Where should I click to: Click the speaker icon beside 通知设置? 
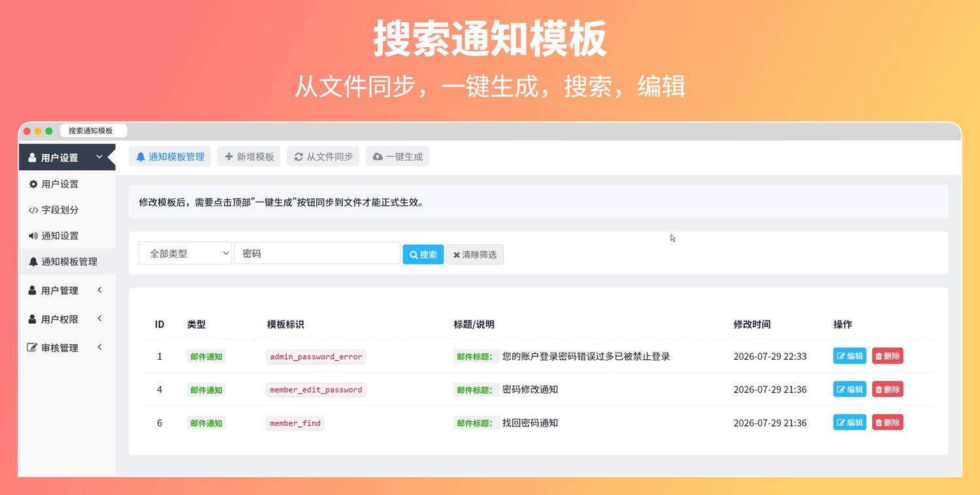(33, 236)
